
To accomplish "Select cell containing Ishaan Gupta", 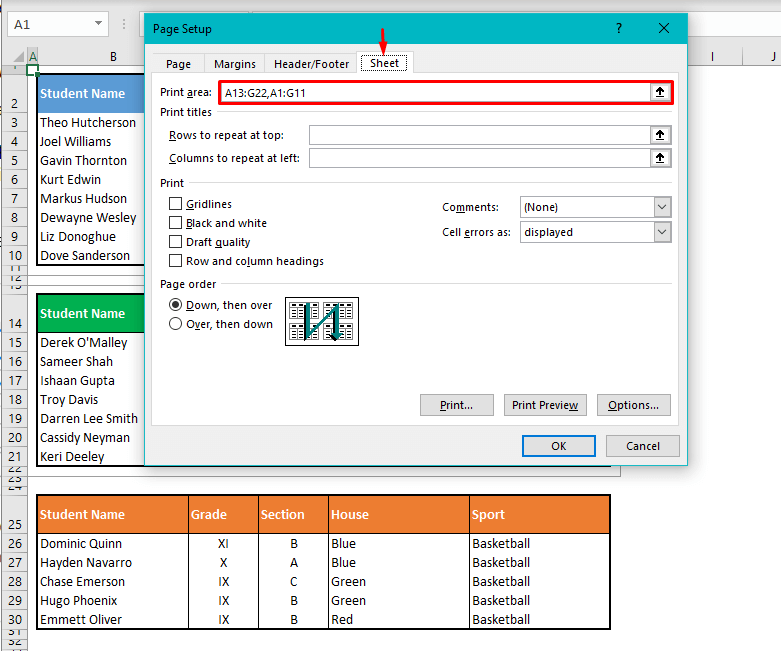I will [x=91, y=381].
